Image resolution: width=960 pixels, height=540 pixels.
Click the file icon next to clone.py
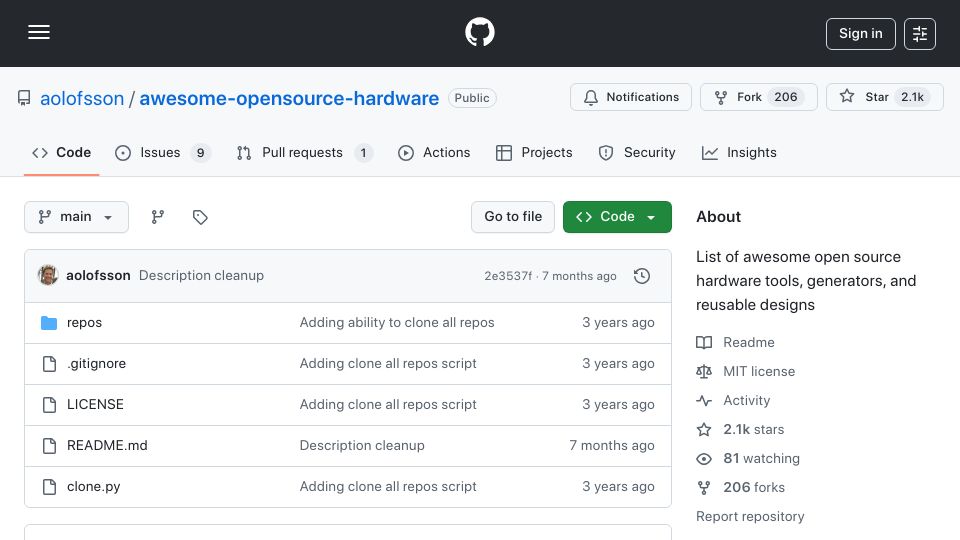[x=49, y=487]
